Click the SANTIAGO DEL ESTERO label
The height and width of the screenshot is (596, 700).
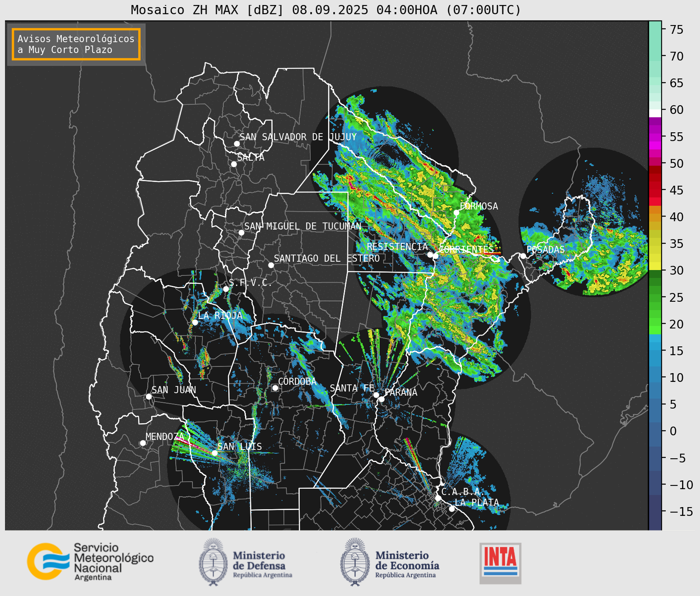327,258
